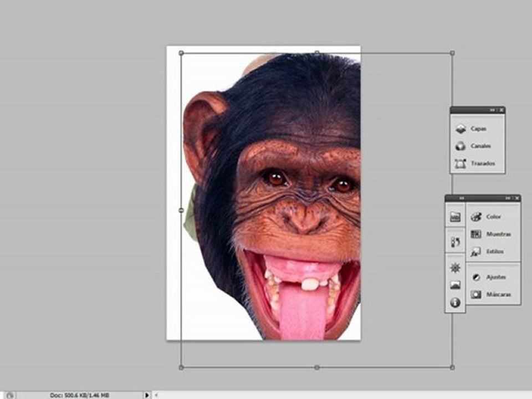Viewport: 532px width, 399px height.
Task: Click the horizontal scroll left arrow
Action: click(x=156, y=395)
